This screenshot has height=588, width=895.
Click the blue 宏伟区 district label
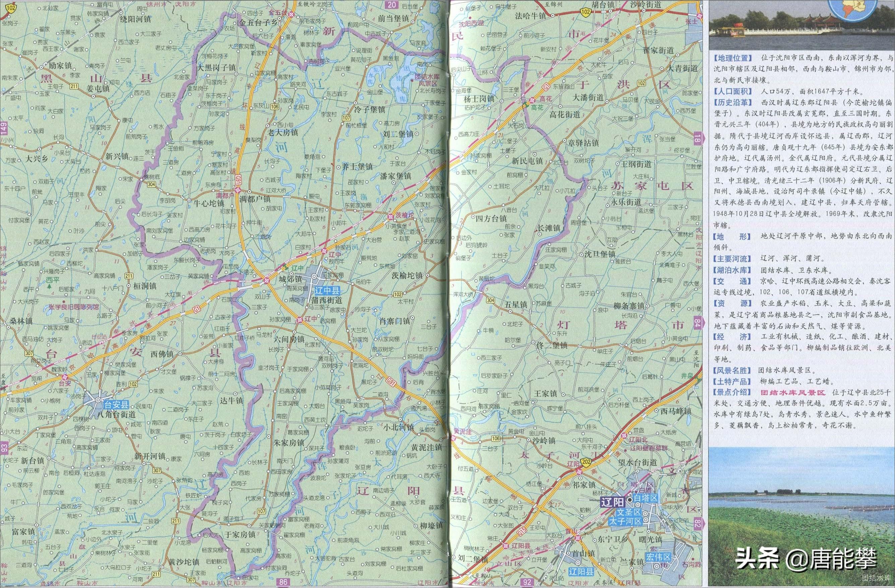tap(658, 557)
